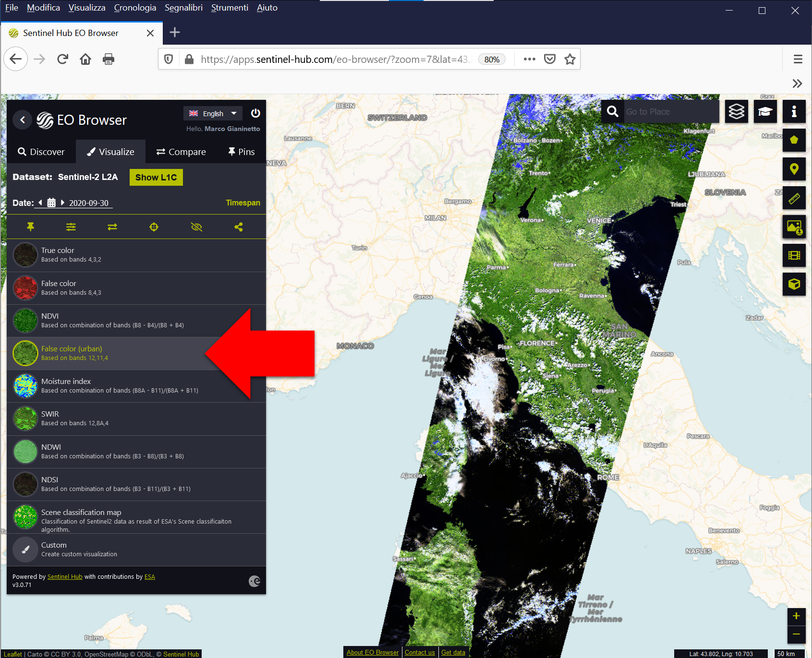Click the search magnifier icon
The height and width of the screenshot is (658, 812).
[x=613, y=111]
